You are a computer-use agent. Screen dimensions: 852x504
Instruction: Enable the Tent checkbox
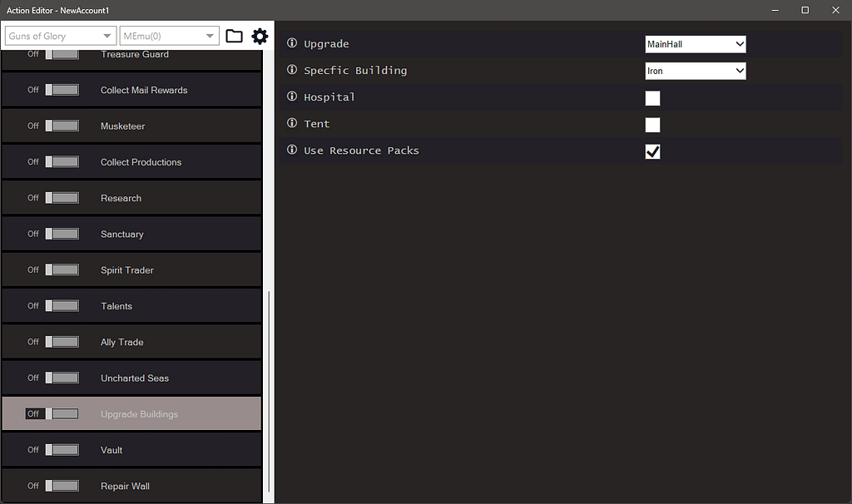point(652,125)
